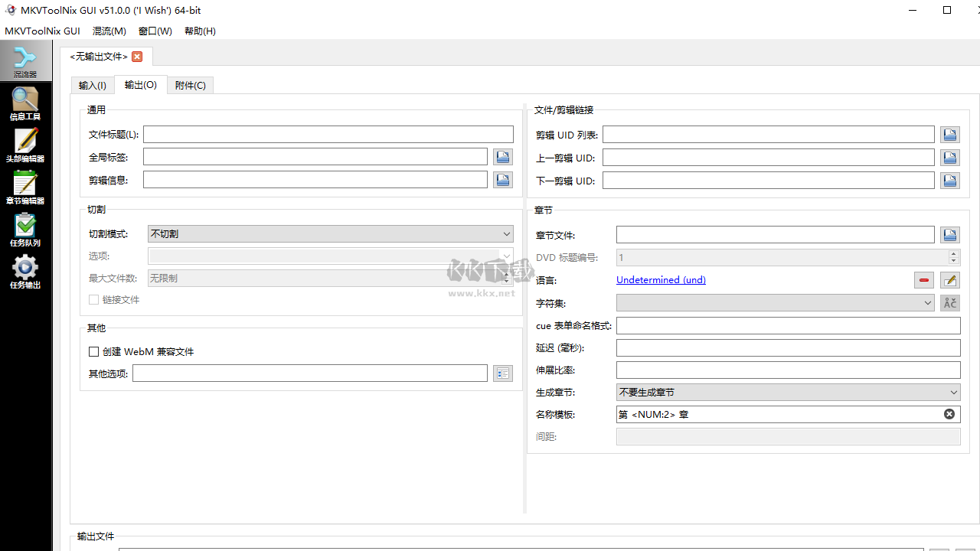Toggle the 链接文件 checkbox
The image size is (980, 551).
pyautogui.click(x=93, y=300)
